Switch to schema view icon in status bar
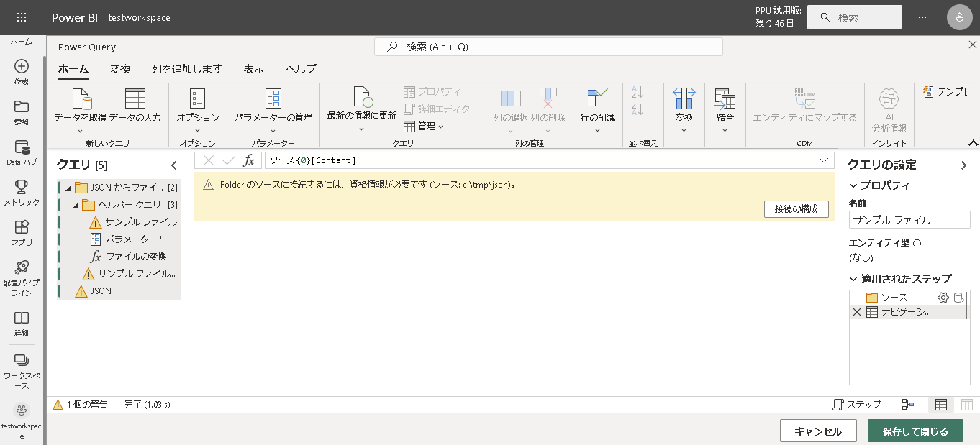This screenshot has height=445, width=980. point(966,405)
